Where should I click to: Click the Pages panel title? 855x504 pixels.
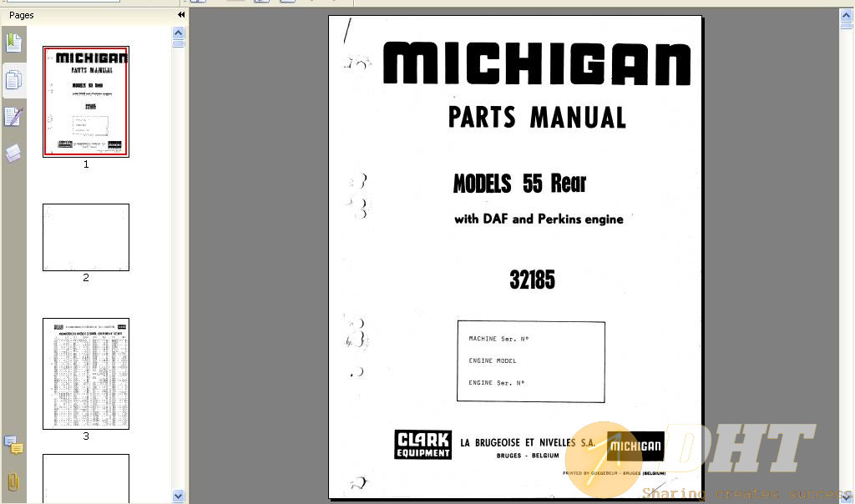(x=21, y=15)
